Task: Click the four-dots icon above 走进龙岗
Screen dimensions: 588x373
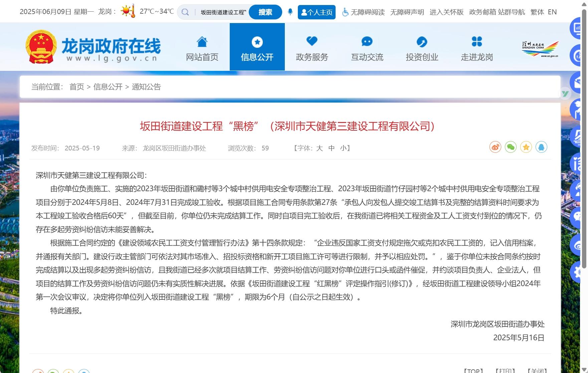Action: point(477,41)
